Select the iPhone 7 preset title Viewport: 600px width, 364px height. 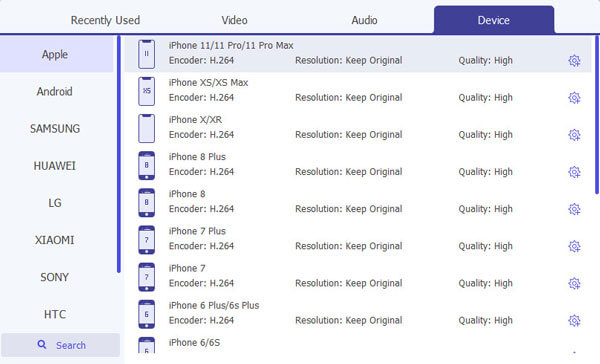(187, 268)
